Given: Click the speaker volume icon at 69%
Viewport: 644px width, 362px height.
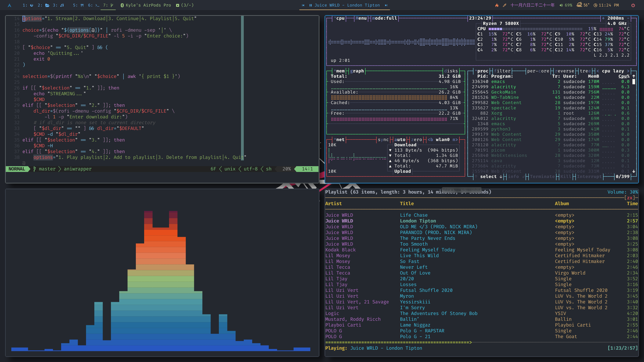Looking at the screenshot, I should pos(561,5).
